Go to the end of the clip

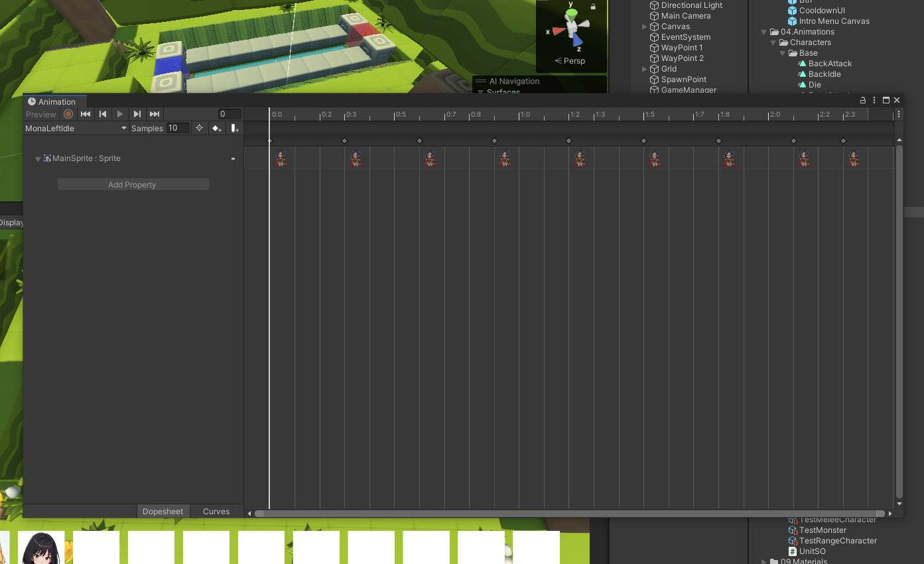click(155, 114)
